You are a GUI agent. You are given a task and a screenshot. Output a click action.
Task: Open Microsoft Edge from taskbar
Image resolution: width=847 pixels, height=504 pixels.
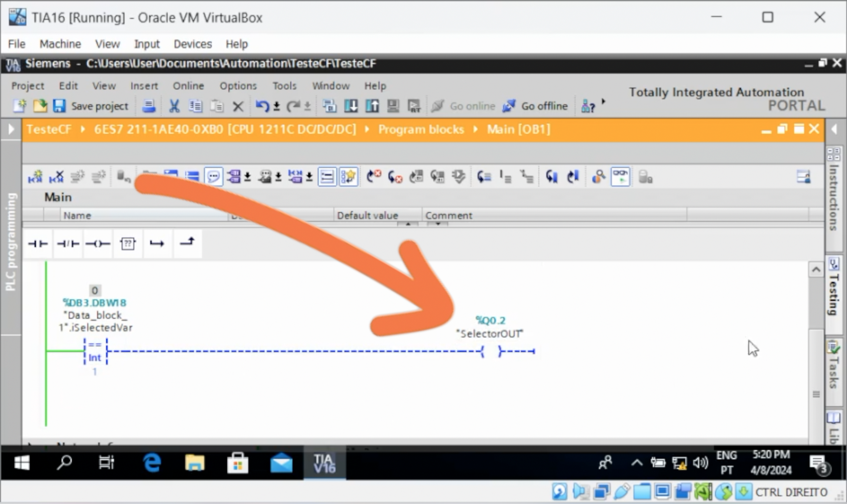pos(152,463)
